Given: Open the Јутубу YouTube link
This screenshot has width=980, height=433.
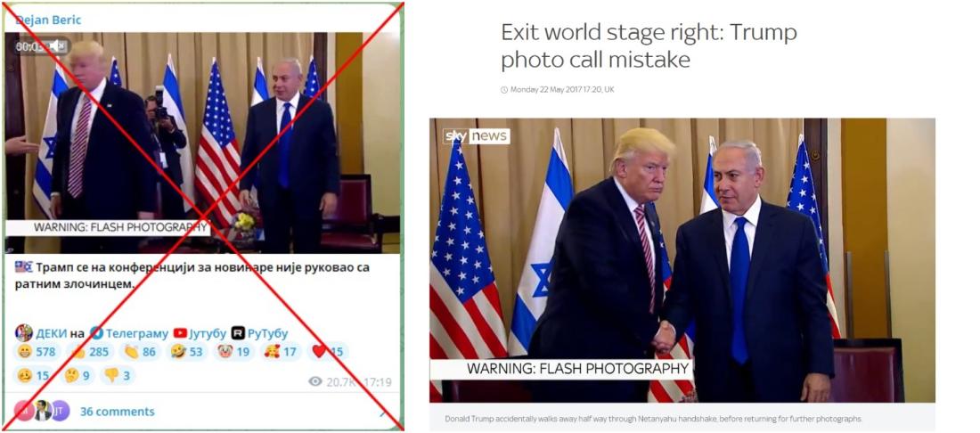Looking at the screenshot, I should tap(208, 333).
